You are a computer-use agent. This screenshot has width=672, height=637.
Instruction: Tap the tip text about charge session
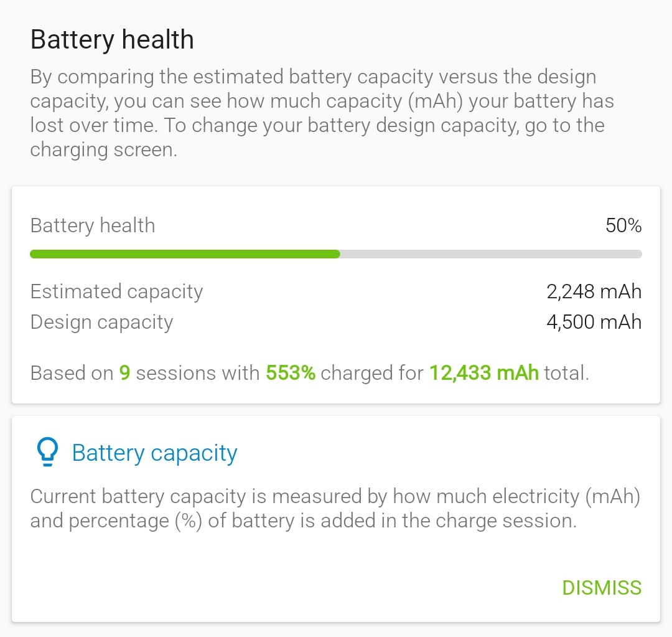click(335, 509)
